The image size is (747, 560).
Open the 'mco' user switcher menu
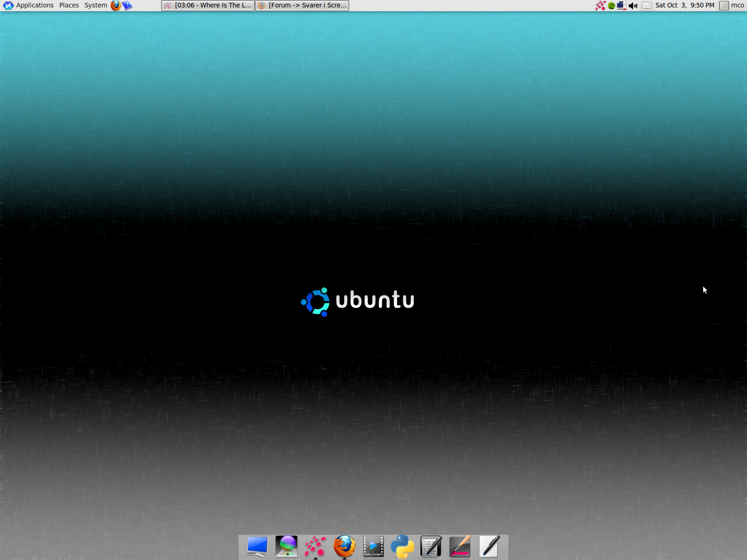[x=732, y=5]
